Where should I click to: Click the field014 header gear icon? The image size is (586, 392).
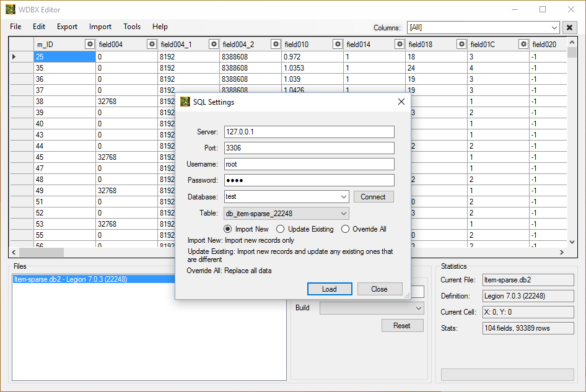coord(400,44)
